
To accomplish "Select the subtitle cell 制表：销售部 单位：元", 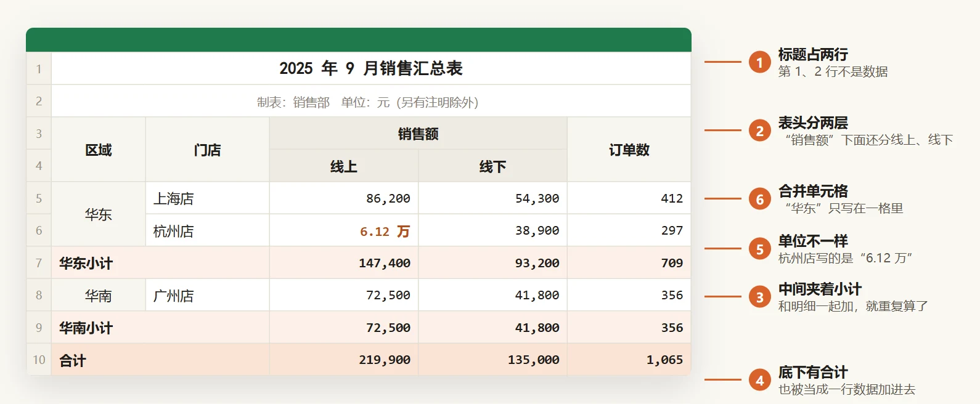I will click(x=371, y=101).
